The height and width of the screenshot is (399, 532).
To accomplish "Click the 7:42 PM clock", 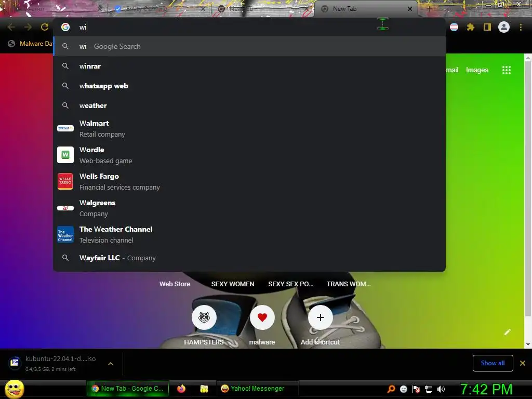I will [486, 389].
